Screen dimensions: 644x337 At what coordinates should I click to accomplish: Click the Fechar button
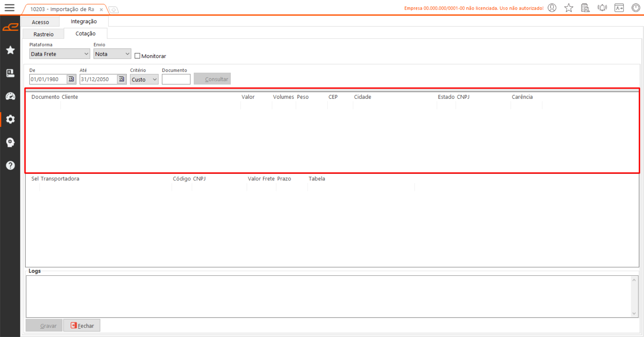(x=82, y=326)
